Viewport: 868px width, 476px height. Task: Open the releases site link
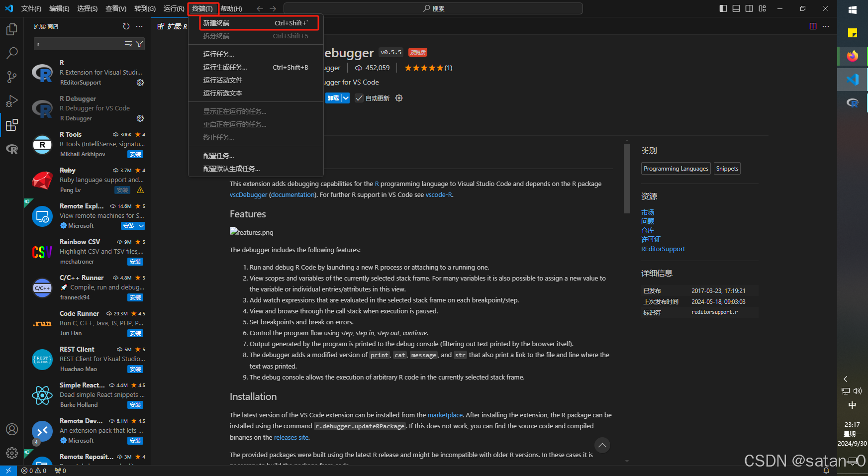click(291, 437)
